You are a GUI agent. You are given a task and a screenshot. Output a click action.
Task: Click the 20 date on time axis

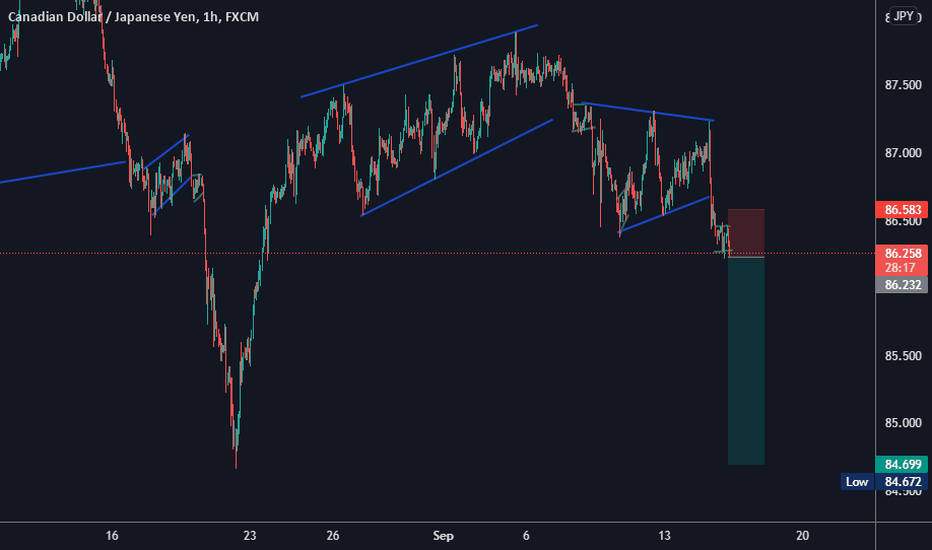point(802,536)
